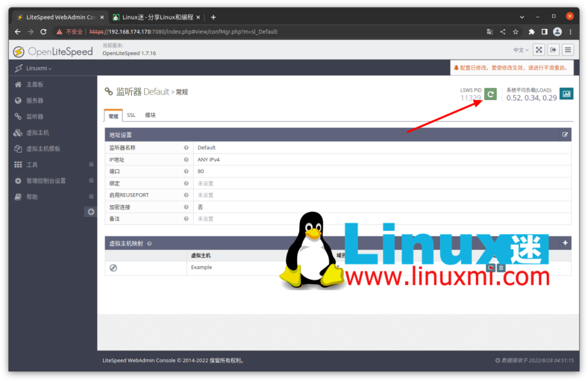
Task: Collapse the sidebar with the arrow icon
Action: [x=91, y=212]
